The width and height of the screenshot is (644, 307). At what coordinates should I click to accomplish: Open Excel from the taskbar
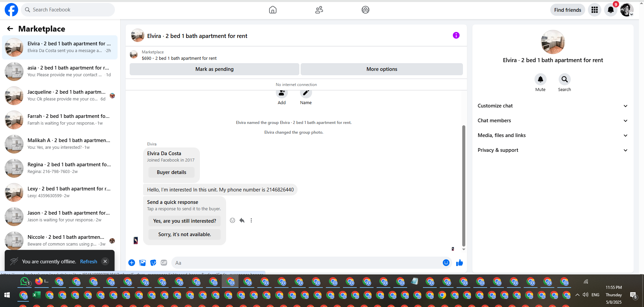click(36, 295)
